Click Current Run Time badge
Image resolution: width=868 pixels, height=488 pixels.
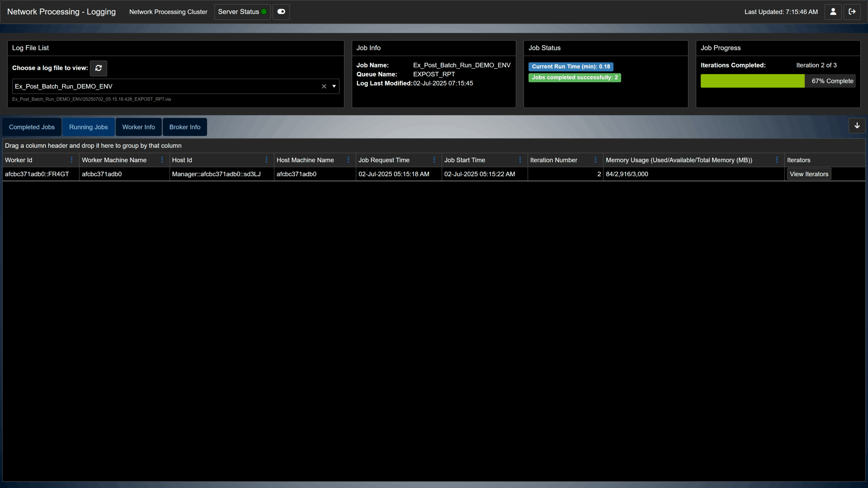571,67
